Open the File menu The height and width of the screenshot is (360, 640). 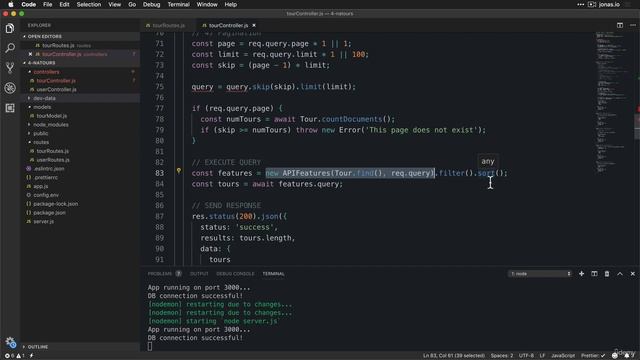[x=48, y=4]
